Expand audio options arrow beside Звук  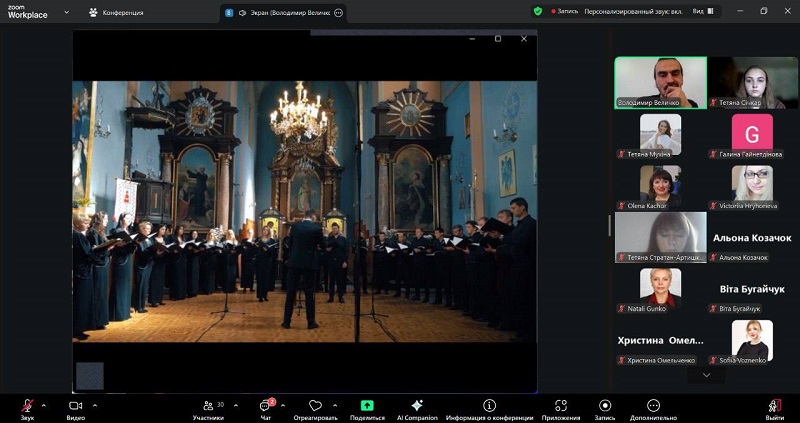(43, 405)
